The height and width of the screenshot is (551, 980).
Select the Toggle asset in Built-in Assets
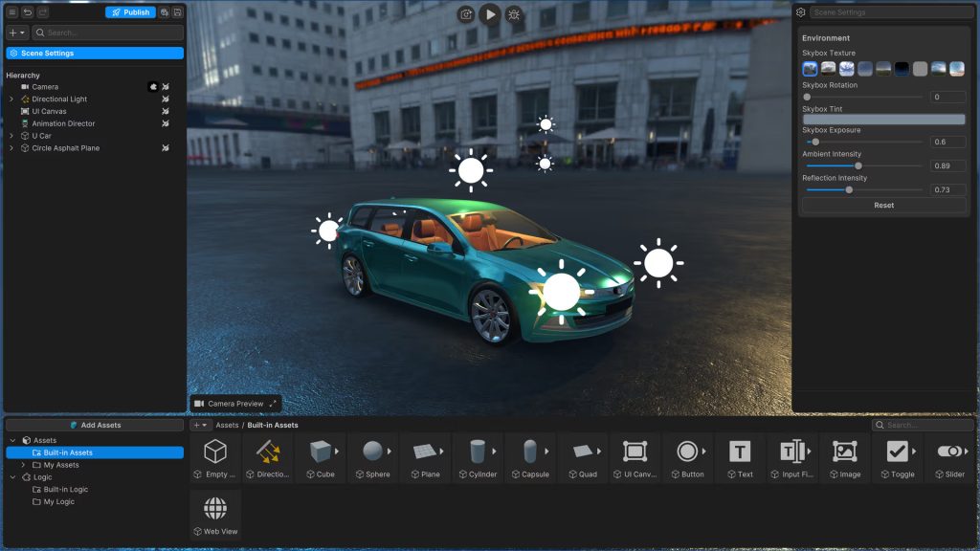click(x=897, y=457)
